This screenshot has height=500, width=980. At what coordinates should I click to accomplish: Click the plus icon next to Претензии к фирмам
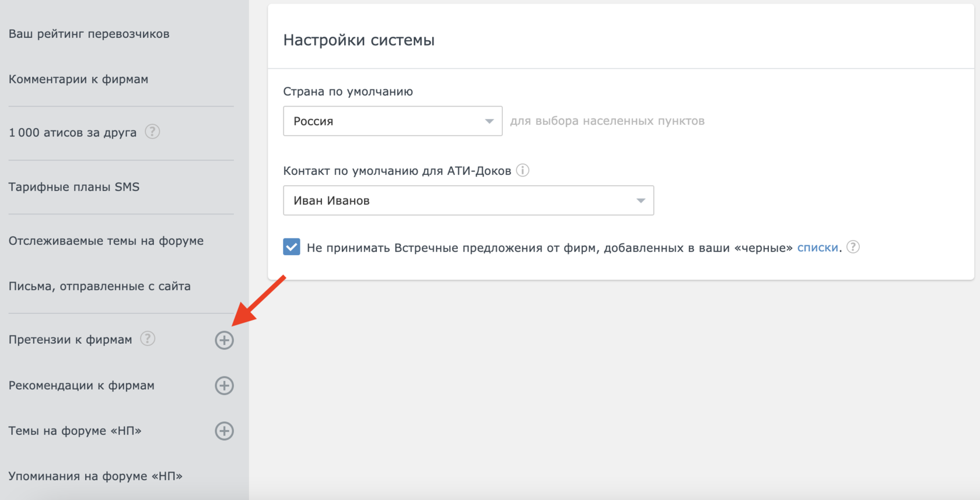(x=224, y=340)
